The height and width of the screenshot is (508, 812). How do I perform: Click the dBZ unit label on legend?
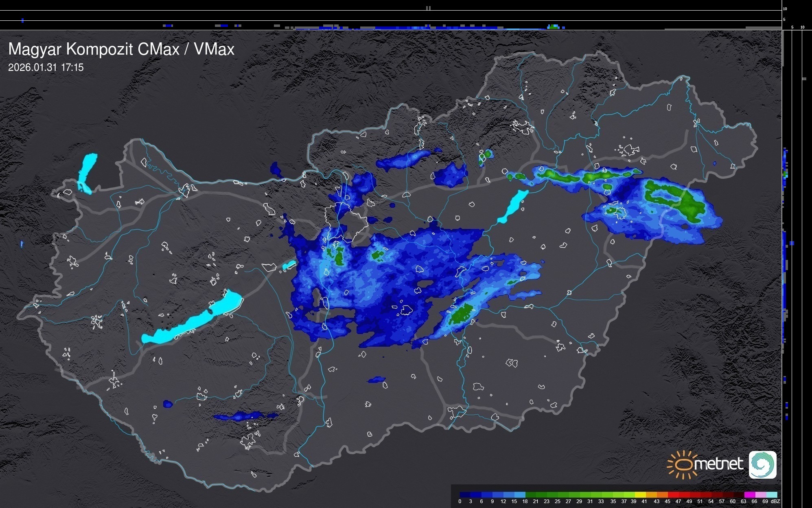[x=775, y=501]
